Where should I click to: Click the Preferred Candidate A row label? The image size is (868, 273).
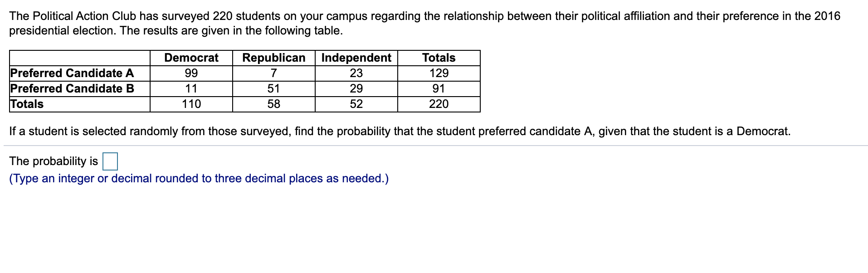pos(72,73)
